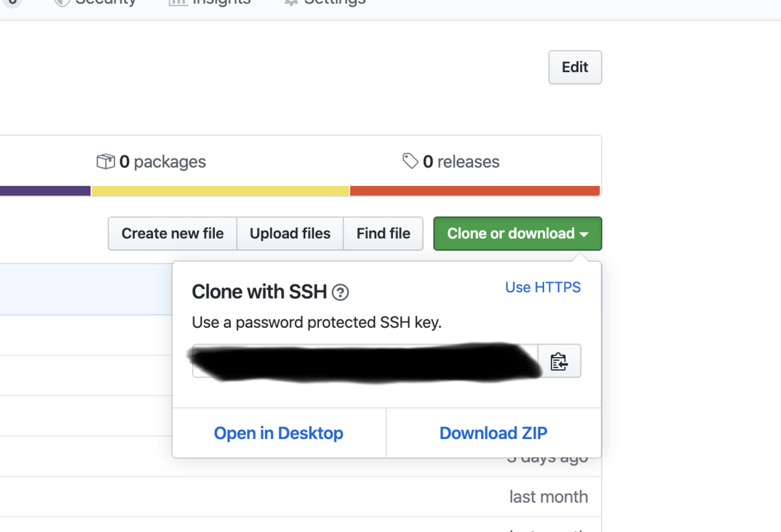Download the repository as ZIP
781x532 pixels.
pos(493,433)
